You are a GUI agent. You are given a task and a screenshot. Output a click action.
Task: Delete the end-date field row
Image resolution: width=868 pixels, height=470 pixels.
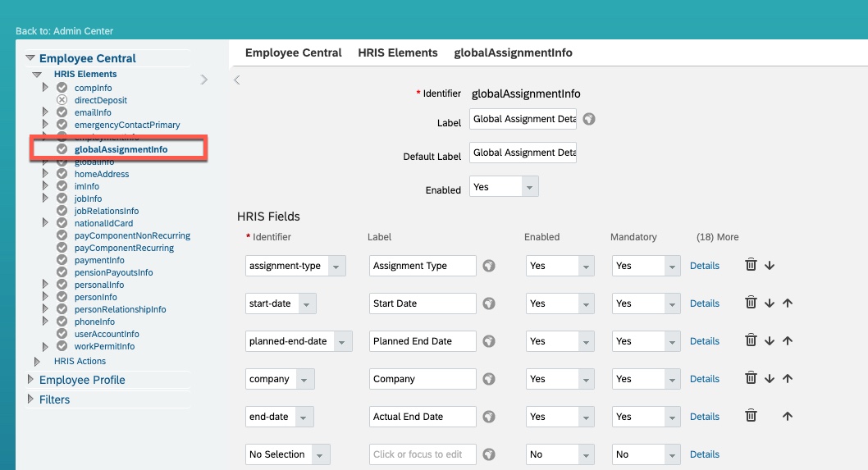(x=751, y=415)
